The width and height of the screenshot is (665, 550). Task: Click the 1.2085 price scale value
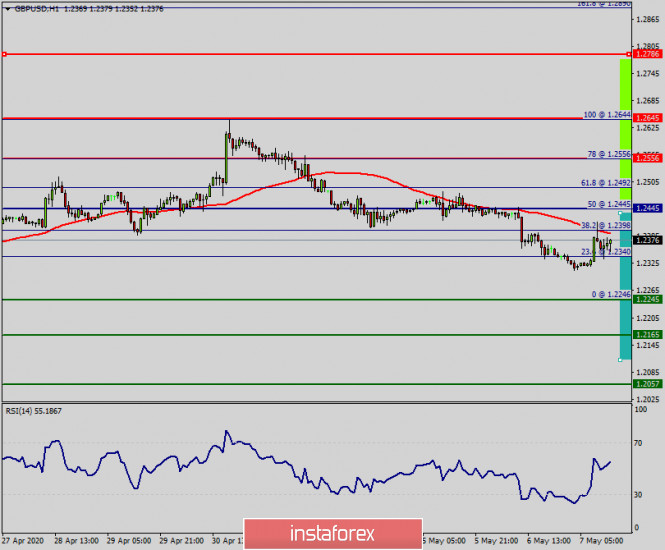(x=648, y=372)
